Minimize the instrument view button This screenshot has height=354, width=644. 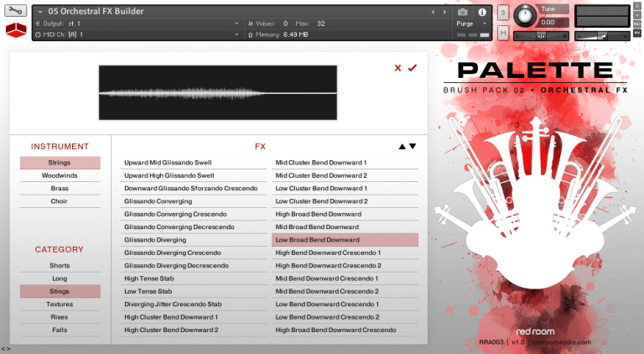[637, 15]
